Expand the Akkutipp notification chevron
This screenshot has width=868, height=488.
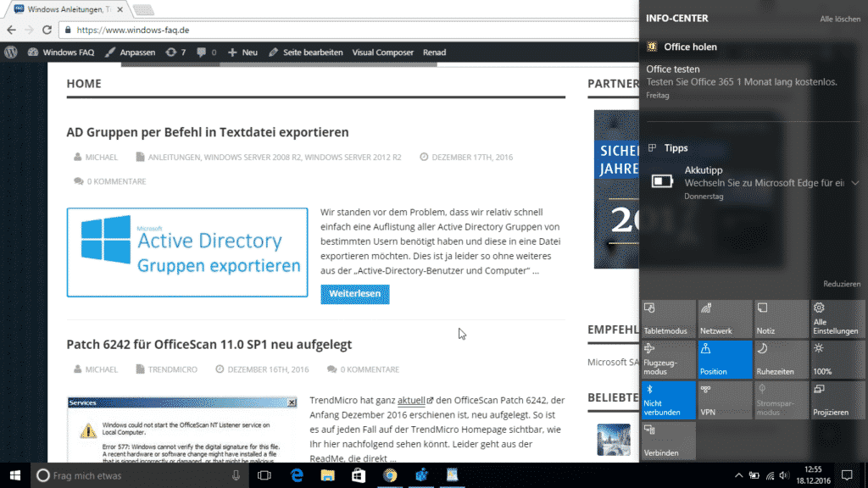[854, 183]
